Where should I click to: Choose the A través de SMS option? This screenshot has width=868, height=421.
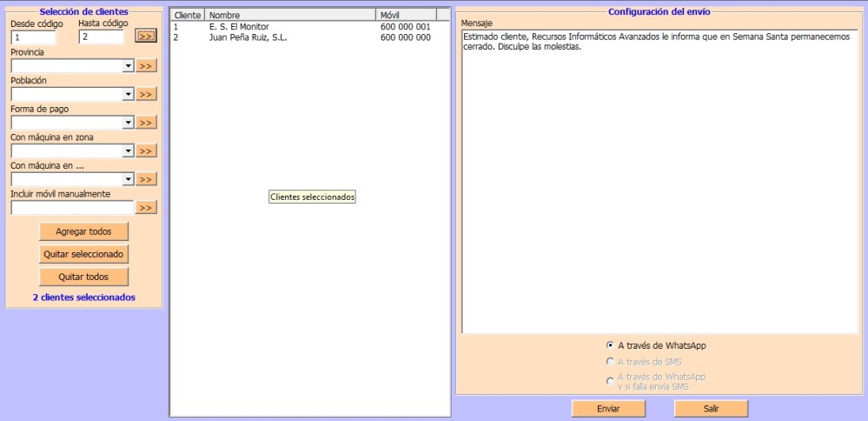coord(610,361)
